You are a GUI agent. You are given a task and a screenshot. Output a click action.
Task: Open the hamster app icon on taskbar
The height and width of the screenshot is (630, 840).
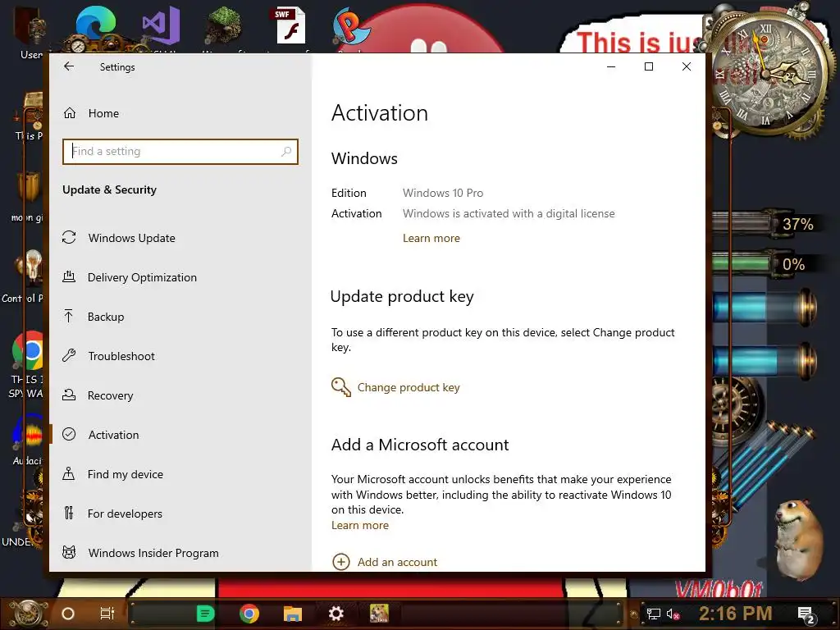379,614
